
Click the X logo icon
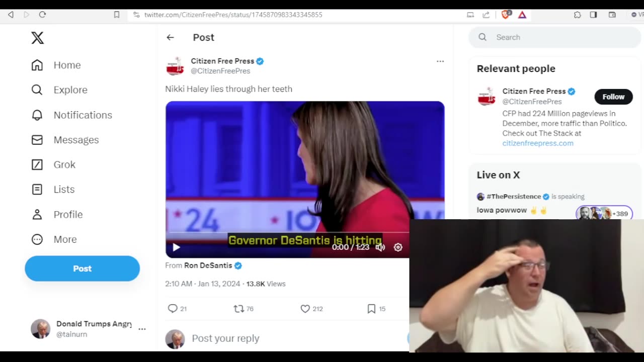37,38
